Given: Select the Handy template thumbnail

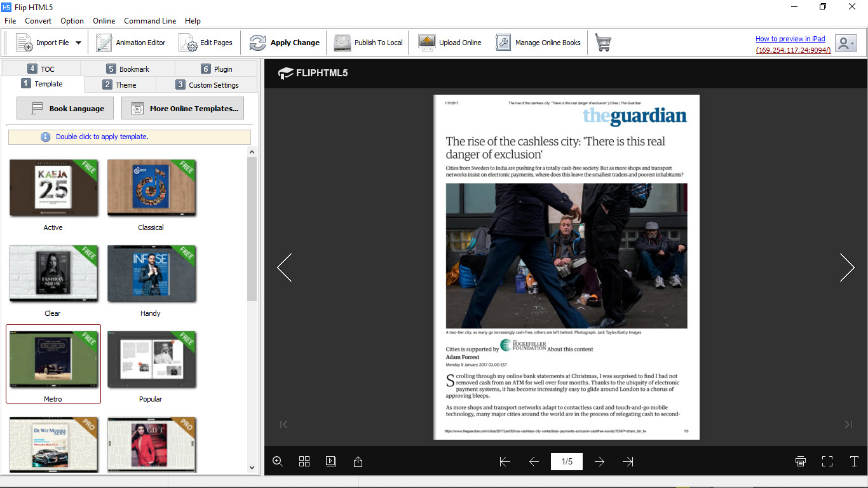Looking at the screenshot, I should pyautogui.click(x=151, y=274).
